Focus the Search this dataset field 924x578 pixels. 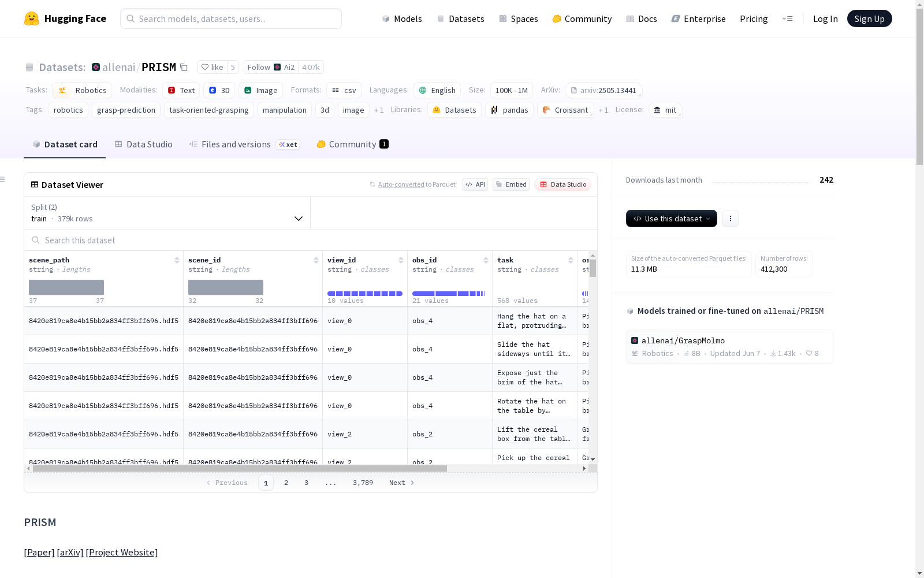311,240
